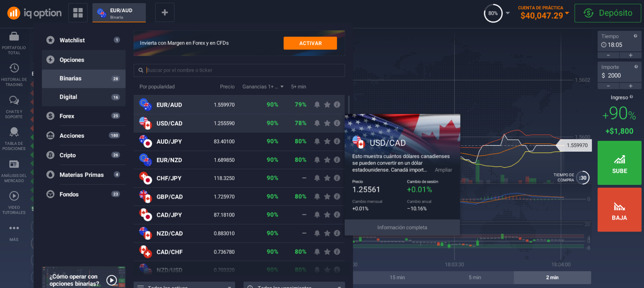Click the bell alert icon for EUR/AUD

click(317, 105)
